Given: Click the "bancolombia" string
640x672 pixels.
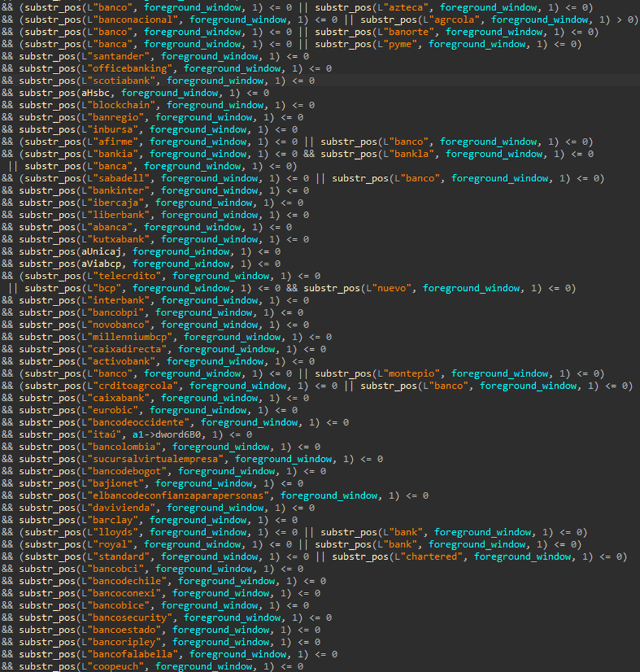Looking at the screenshot, I should pyautogui.click(x=124, y=447).
